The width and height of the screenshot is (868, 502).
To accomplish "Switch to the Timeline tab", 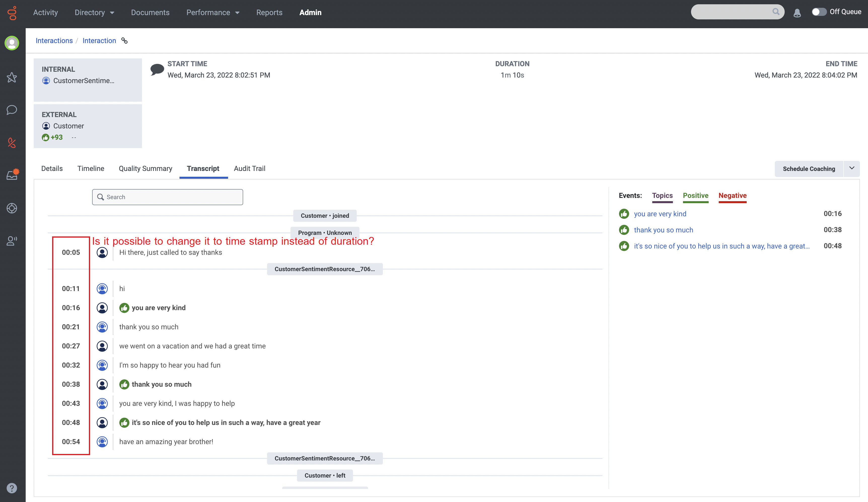I will click(91, 168).
